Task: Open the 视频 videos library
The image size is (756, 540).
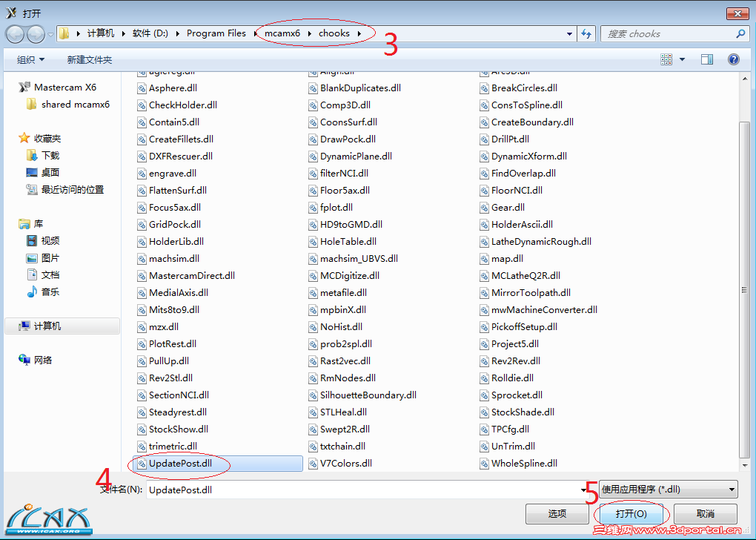Action: tap(43, 241)
